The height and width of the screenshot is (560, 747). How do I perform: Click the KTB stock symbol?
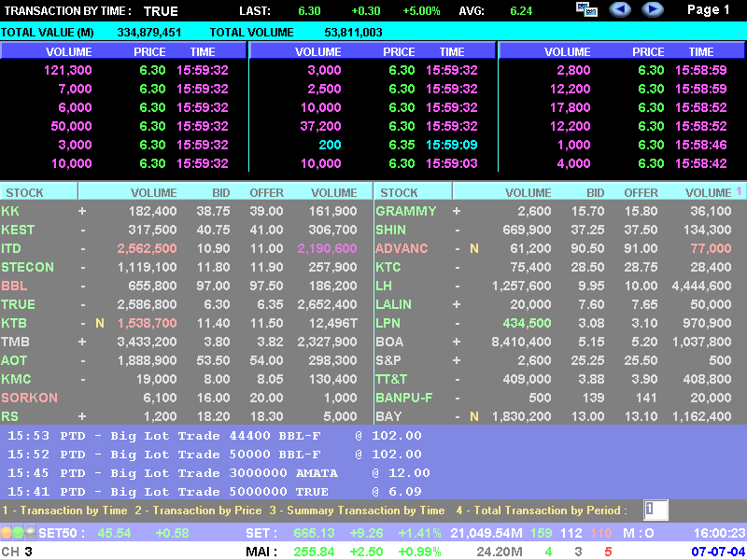tap(14, 323)
